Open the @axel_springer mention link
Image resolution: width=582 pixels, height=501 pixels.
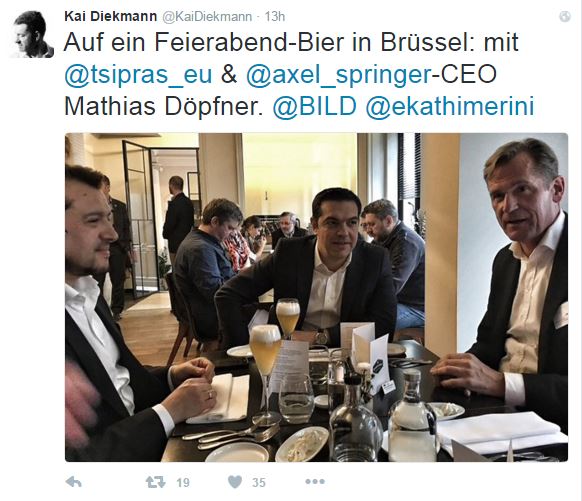pos(339,74)
